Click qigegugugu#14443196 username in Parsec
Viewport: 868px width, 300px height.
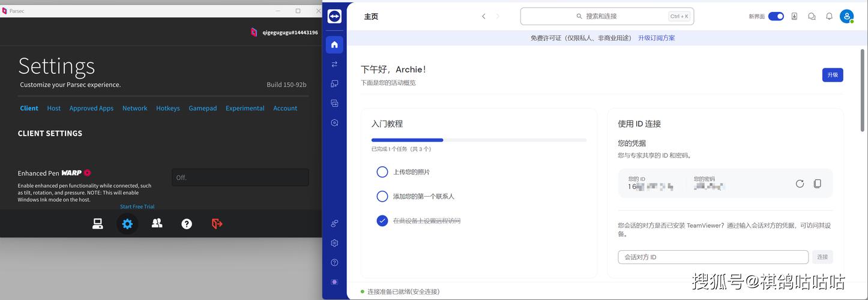pos(290,32)
